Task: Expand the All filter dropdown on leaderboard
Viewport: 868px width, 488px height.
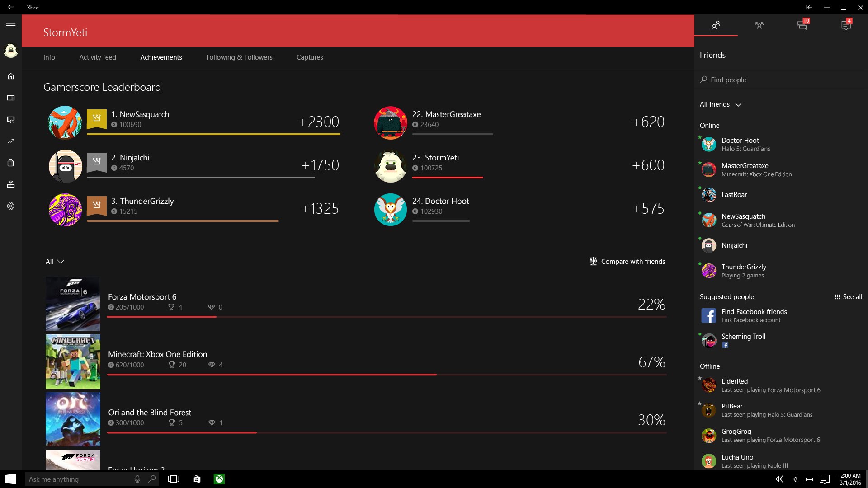Action: click(x=54, y=261)
